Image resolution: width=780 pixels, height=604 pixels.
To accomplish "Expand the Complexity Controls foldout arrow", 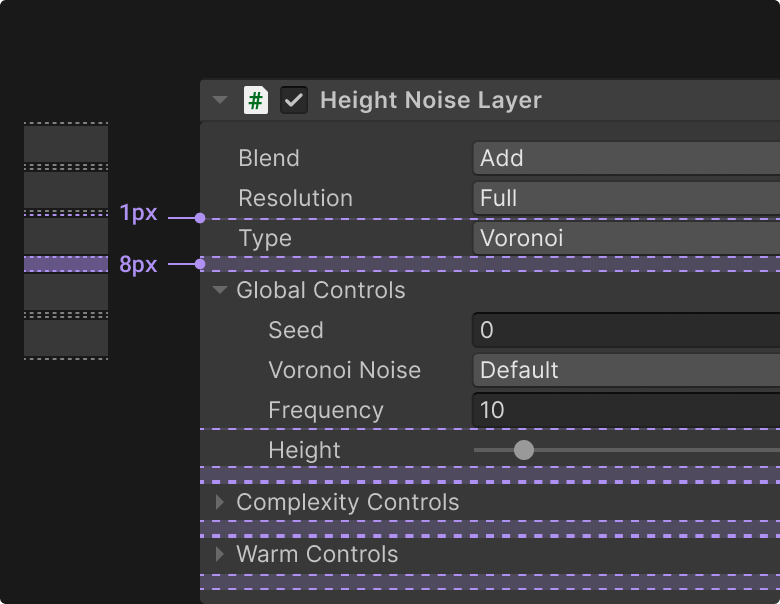I will 220,502.
